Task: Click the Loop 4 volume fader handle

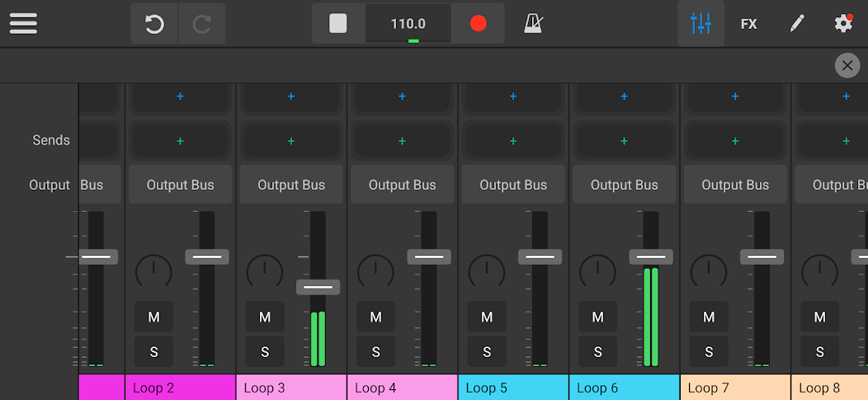Action: click(429, 256)
